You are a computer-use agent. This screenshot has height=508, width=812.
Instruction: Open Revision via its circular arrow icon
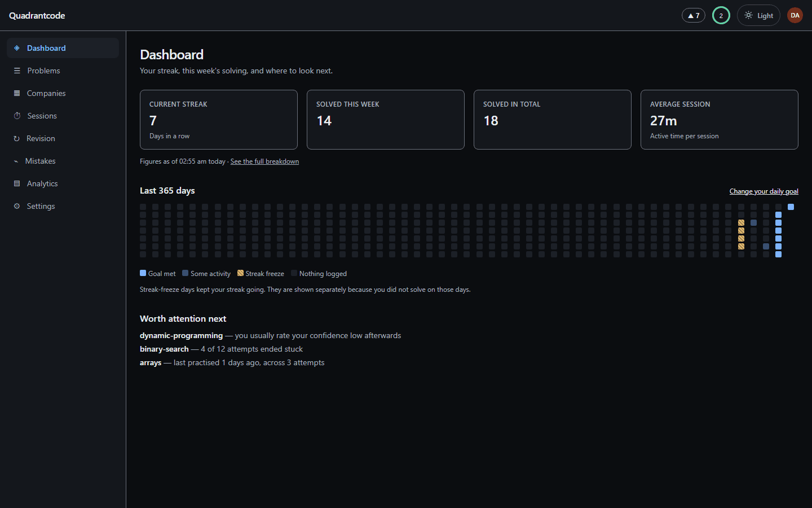pos(17,138)
